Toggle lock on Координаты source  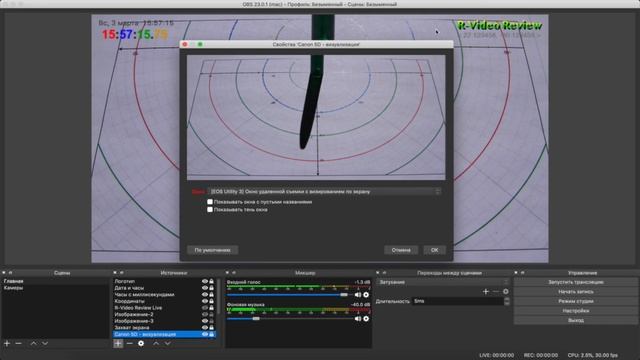pyautogui.click(x=211, y=301)
